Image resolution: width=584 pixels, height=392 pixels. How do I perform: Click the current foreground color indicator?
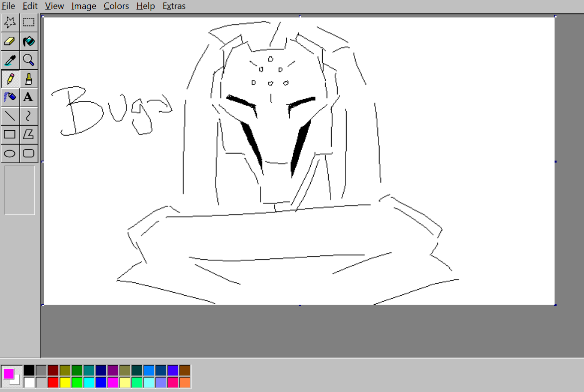point(8,374)
